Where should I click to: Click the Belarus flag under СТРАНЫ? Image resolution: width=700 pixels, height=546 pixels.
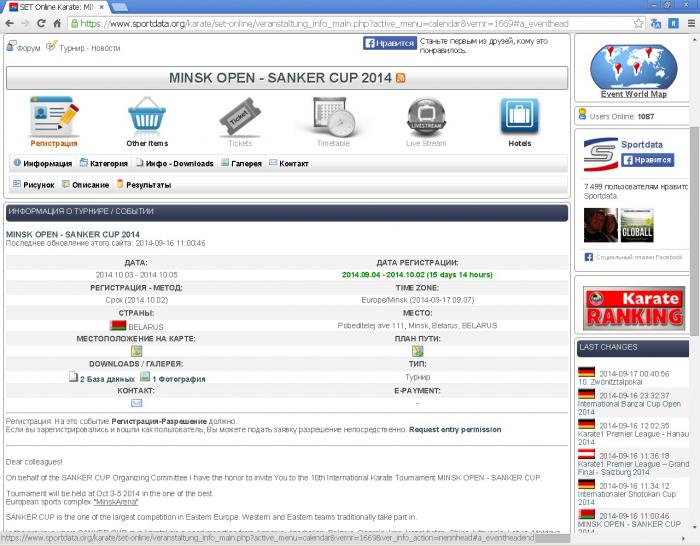pos(118,325)
